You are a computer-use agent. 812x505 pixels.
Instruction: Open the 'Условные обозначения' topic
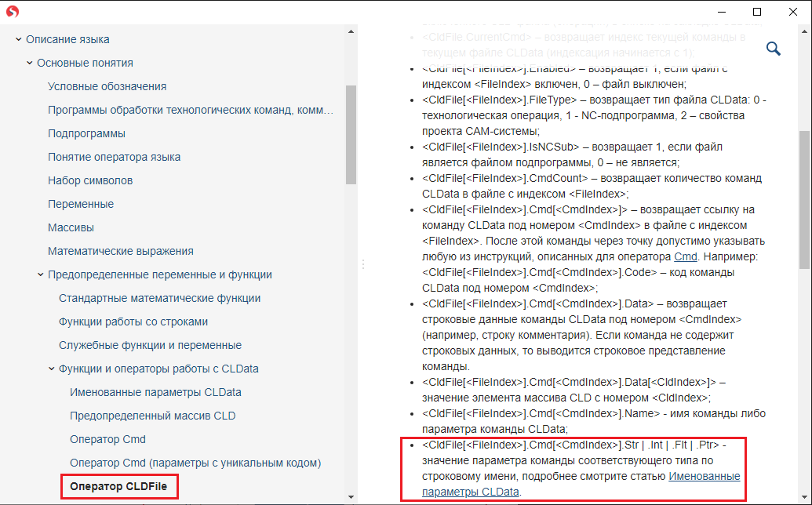click(x=107, y=86)
